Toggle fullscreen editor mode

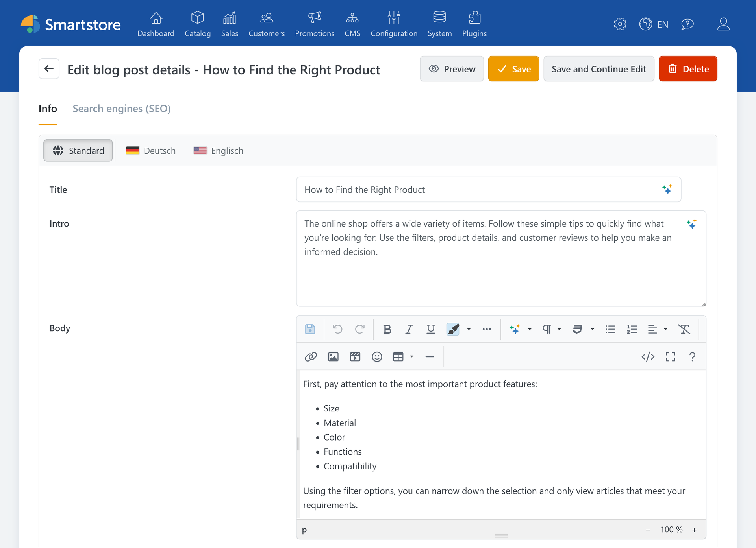pyautogui.click(x=671, y=357)
